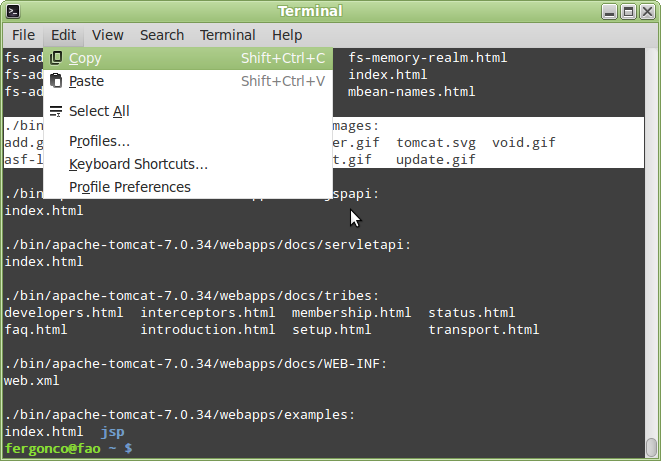Click the webapps/docs/WEB-INF path line
661x461 pixels.
click(x=196, y=364)
